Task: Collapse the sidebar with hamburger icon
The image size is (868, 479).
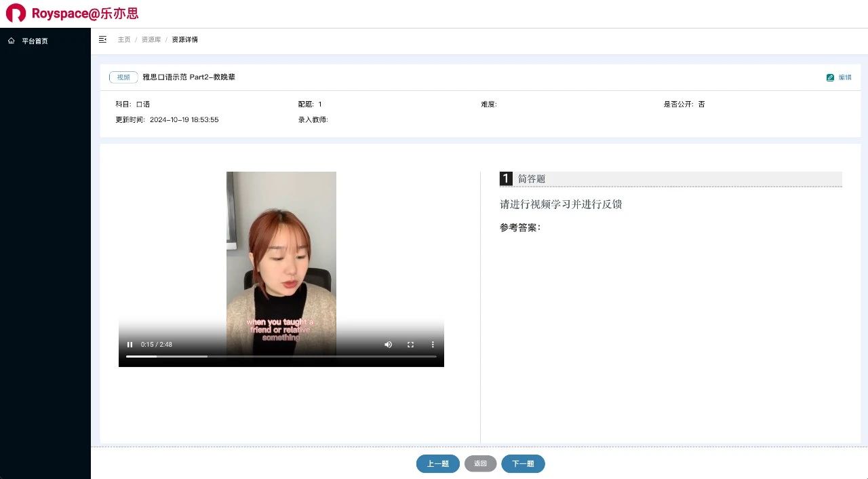Action: click(102, 39)
